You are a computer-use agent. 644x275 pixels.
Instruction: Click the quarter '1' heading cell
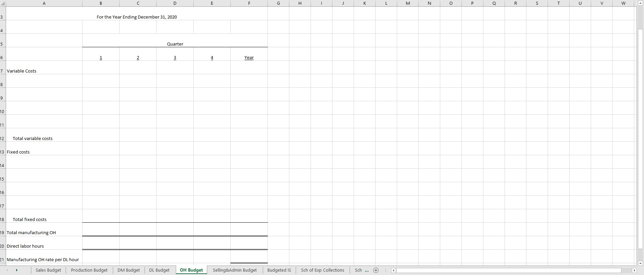(101, 54)
